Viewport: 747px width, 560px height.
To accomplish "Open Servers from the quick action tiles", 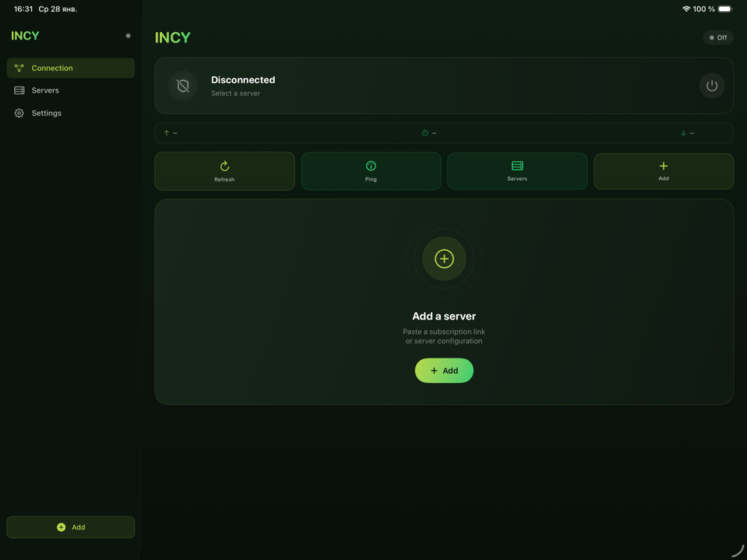I will [x=517, y=171].
